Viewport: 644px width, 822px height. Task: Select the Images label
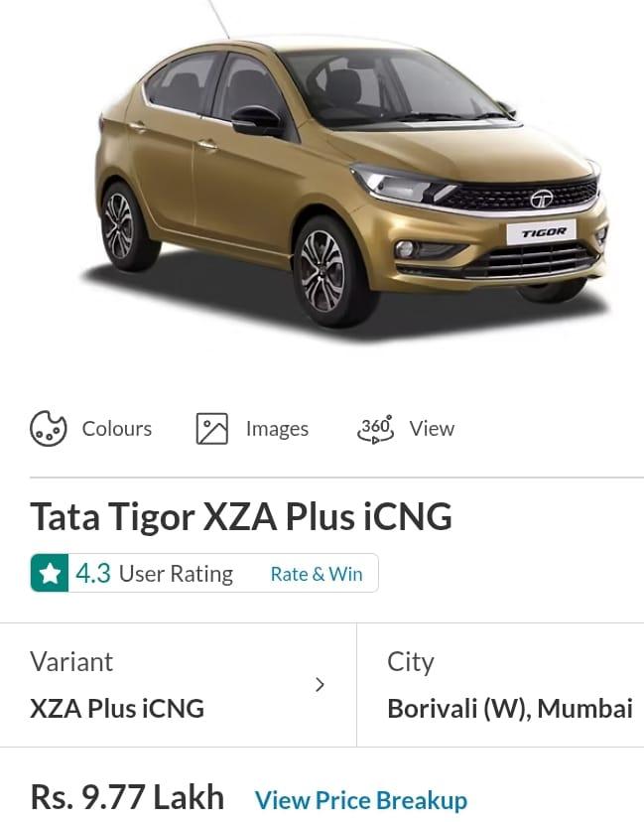pos(277,429)
